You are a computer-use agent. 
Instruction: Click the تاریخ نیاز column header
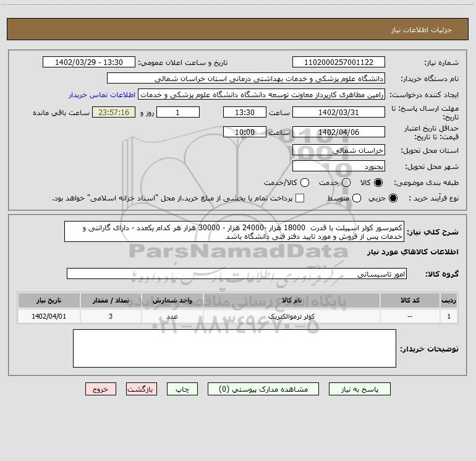(49, 301)
